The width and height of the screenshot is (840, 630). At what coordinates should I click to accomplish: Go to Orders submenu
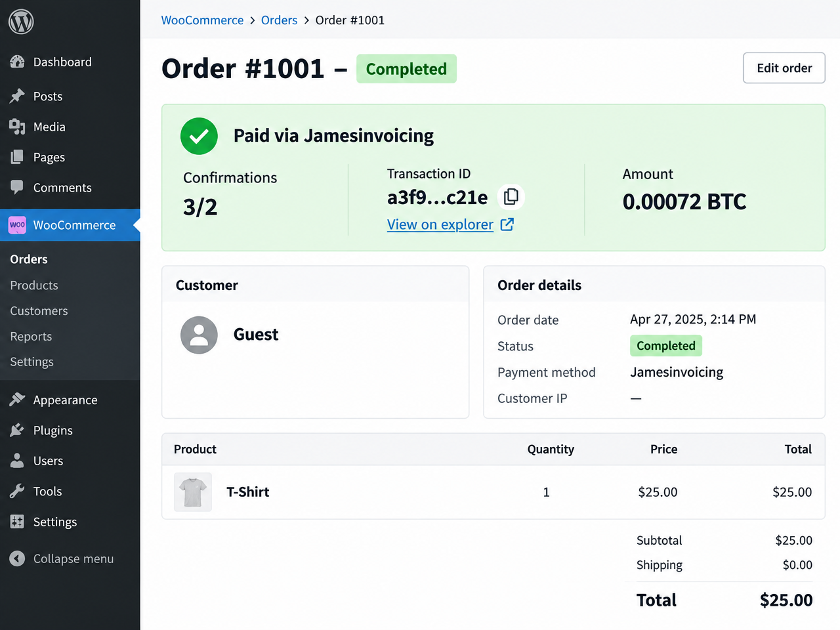pyautogui.click(x=29, y=259)
